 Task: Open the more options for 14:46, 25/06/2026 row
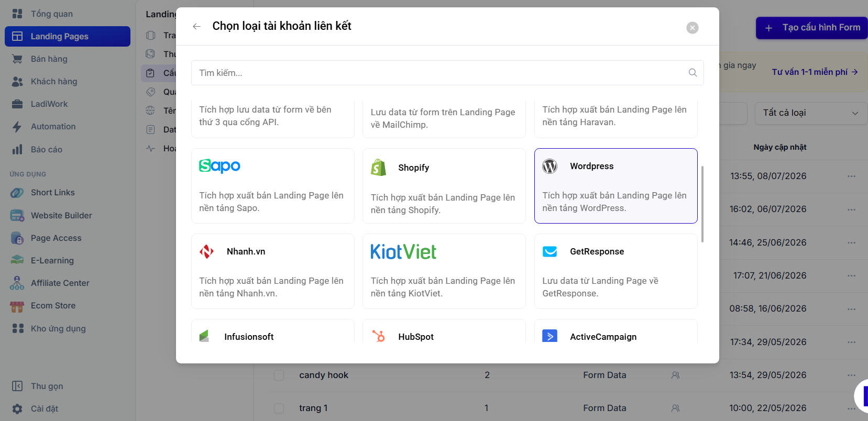tap(852, 242)
